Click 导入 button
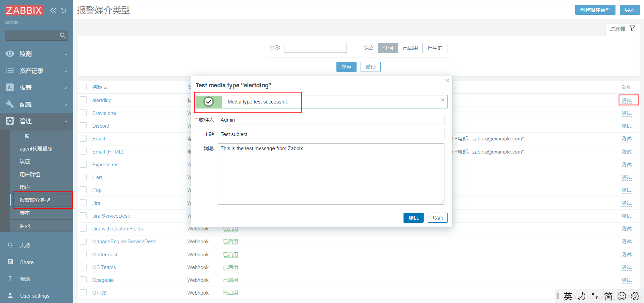Image resolution: width=644 pixels, height=303 pixels. 630,10
